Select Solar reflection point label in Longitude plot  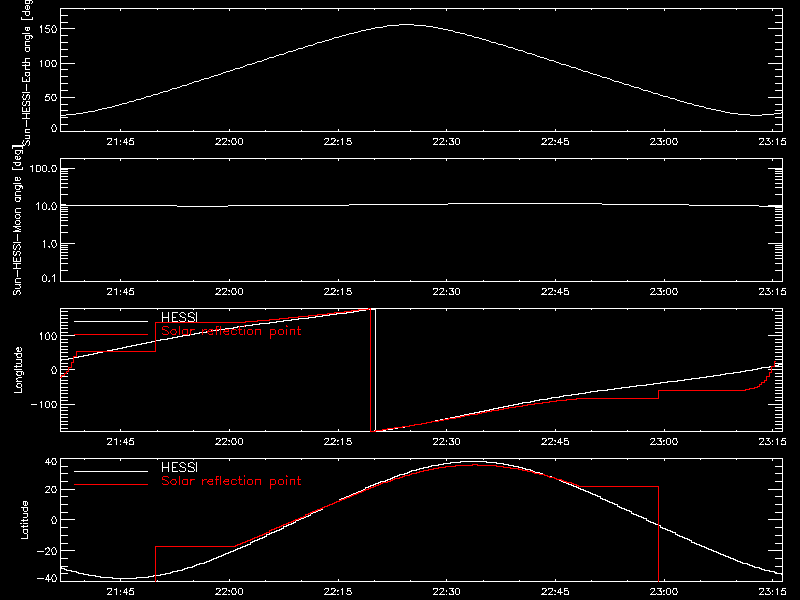[x=231, y=331]
